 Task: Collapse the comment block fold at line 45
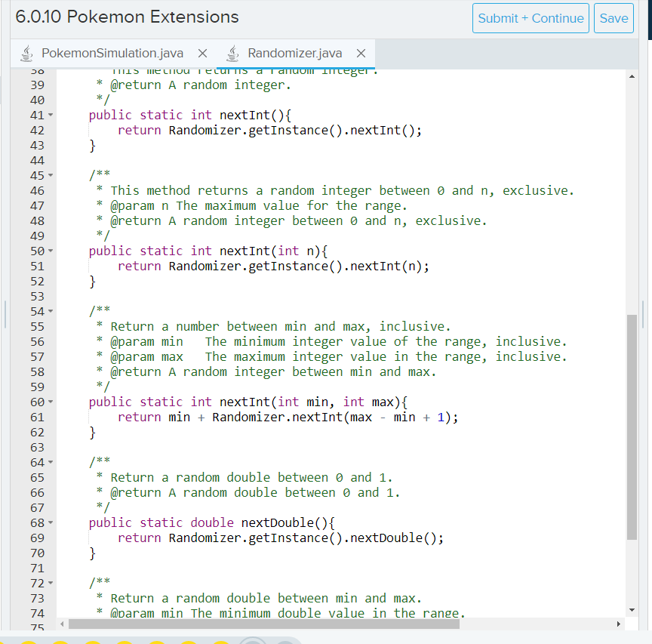(x=51, y=175)
